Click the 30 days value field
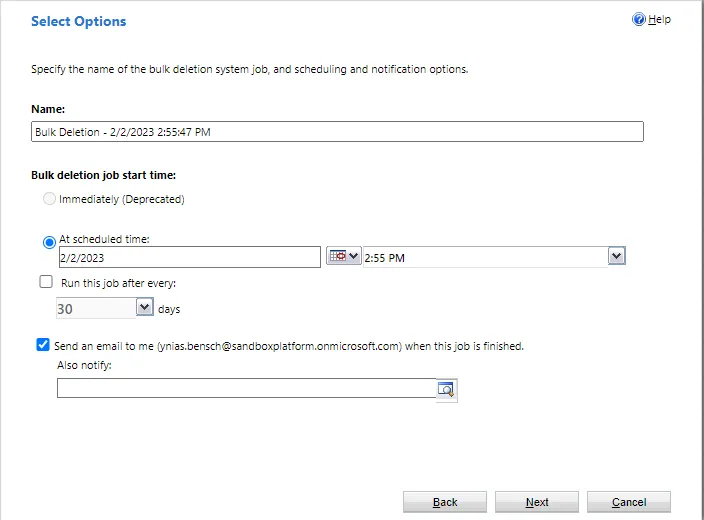Screen dimensions: 704x520 (x=96, y=308)
